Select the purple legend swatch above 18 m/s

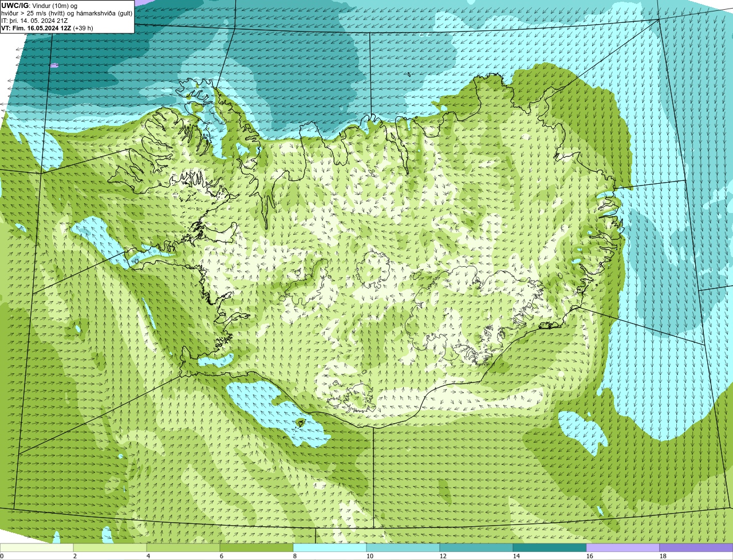coord(696,547)
